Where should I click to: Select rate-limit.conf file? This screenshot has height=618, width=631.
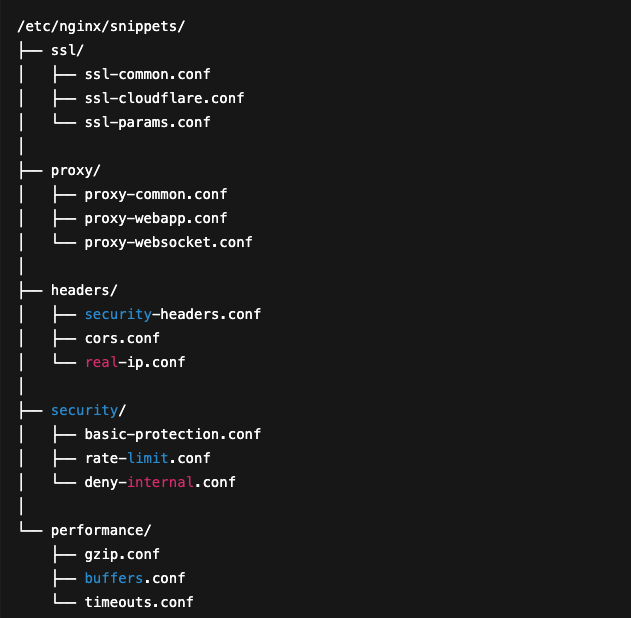coord(147,458)
